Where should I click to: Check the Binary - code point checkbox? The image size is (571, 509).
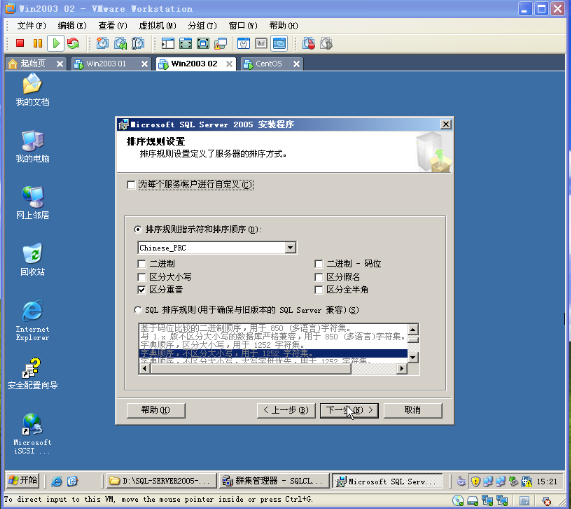coord(319,264)
